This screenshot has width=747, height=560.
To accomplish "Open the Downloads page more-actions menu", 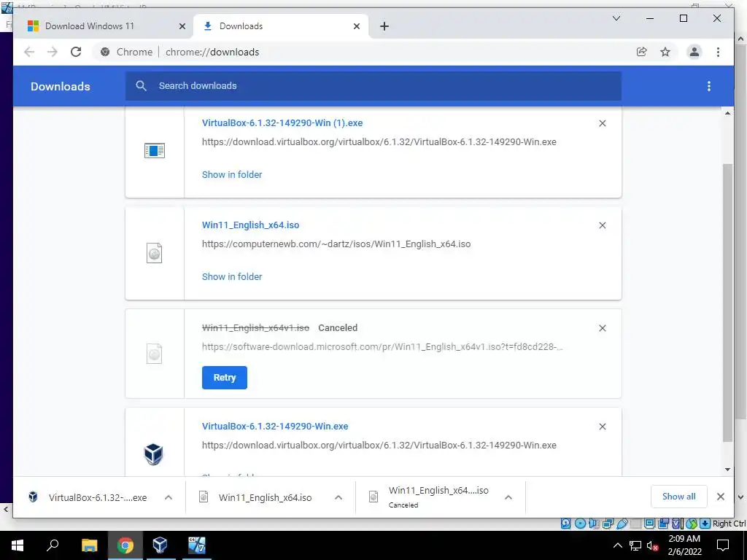I will click(709, 86).
